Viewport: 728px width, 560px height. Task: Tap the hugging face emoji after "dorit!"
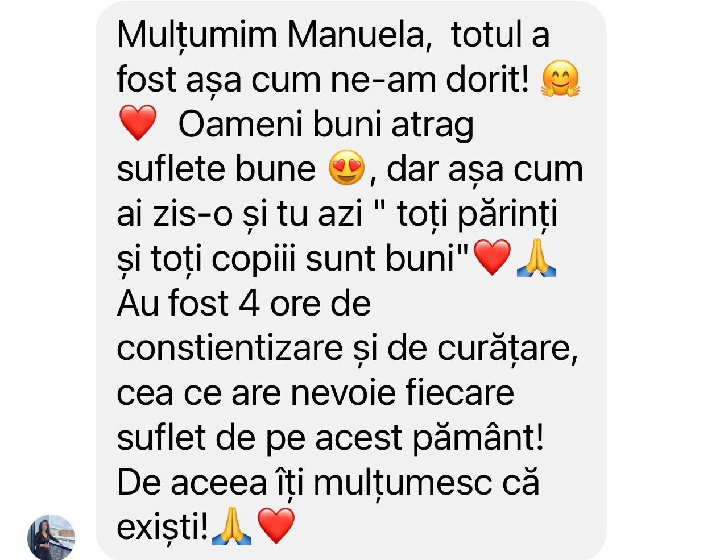pos(560,79)
